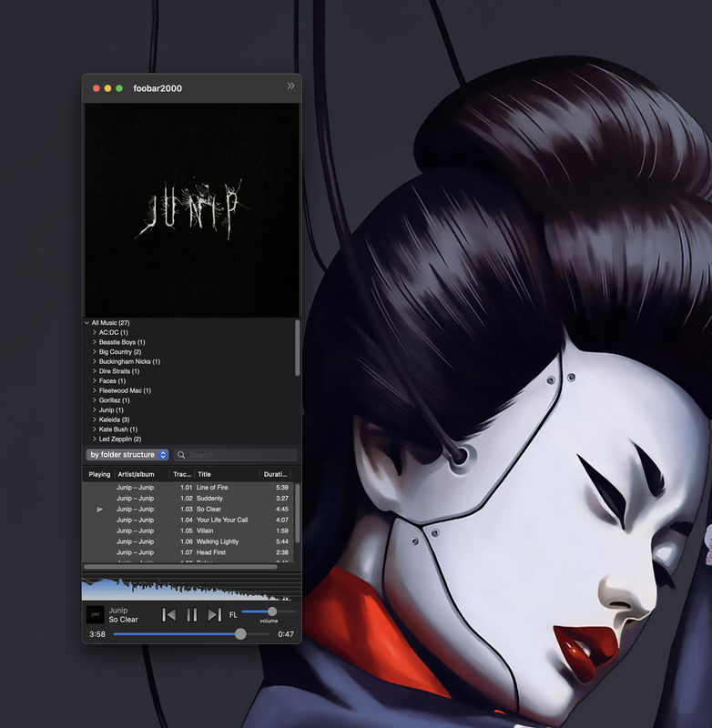This screenshot has width=712, height=728.
Task: Expand the Kate Bush folder
Action: [95, 430]
